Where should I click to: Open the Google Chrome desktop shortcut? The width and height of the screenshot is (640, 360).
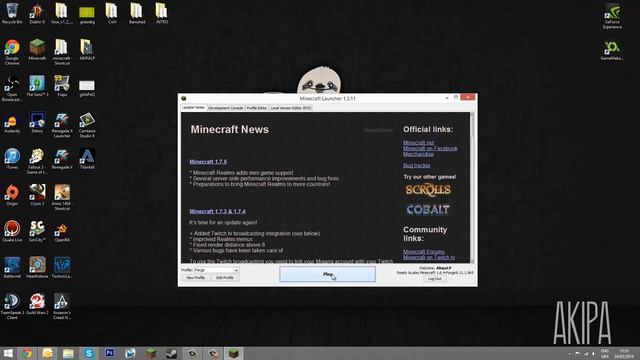12,52
